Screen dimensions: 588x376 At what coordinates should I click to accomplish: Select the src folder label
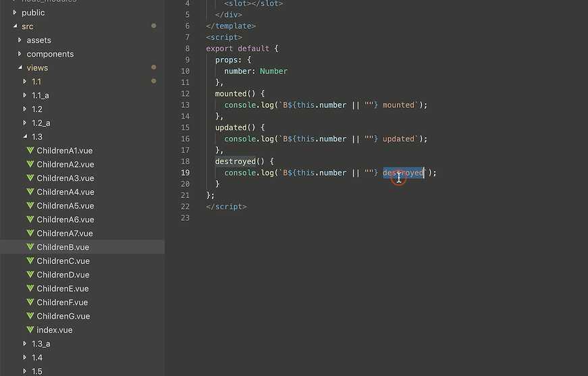(x=28, y=26)
